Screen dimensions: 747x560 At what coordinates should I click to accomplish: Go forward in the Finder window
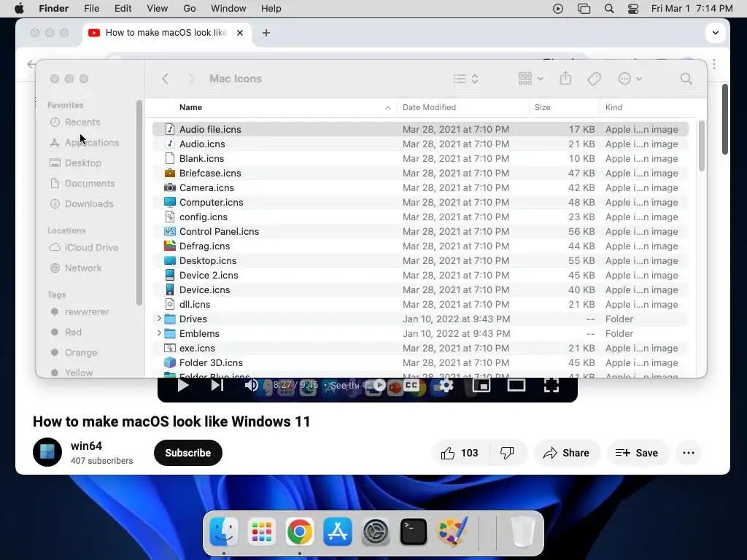pyautogui.click(x=191, y=79)
